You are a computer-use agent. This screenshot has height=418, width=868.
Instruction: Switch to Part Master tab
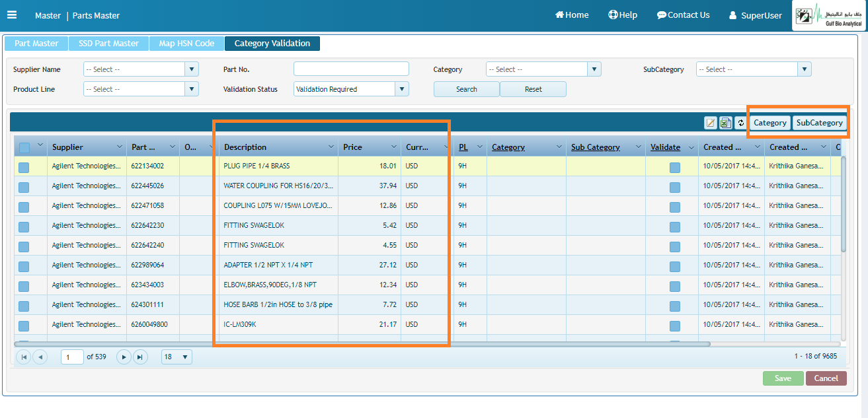(36, 44)
